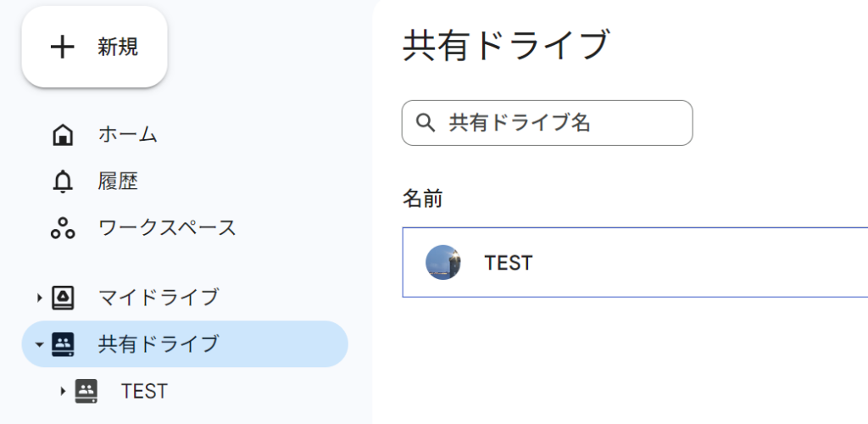Expand the TEST drive tree arrow
Image resolution: width=868 pixels, height=424 pixels.
pyautogui.click(x=63, y=391)
